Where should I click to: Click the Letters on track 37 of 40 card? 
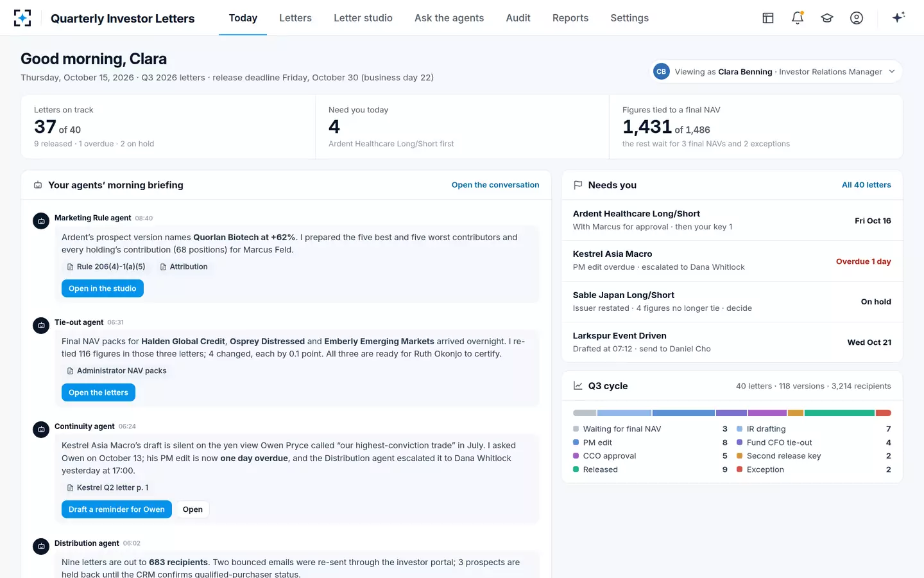point(168,127)
